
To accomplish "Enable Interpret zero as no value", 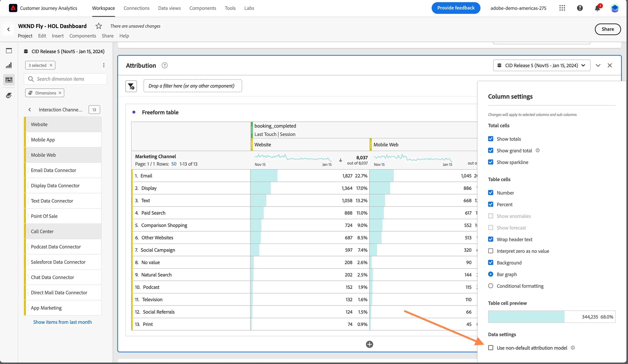I will [x=490, y=251].
